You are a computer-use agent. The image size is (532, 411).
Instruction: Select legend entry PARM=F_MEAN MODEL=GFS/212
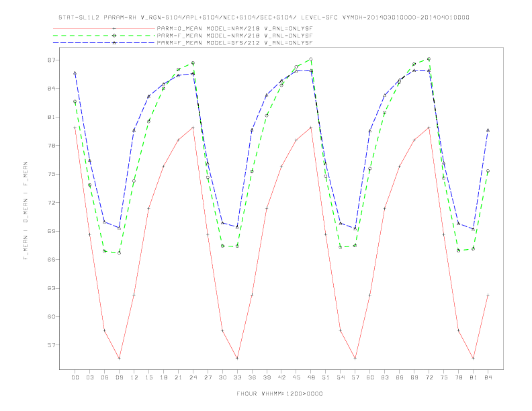(234, 43)
